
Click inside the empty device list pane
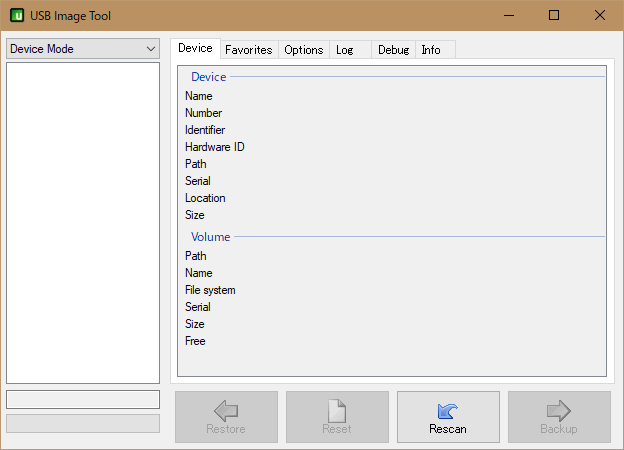[x=82, y=222]
